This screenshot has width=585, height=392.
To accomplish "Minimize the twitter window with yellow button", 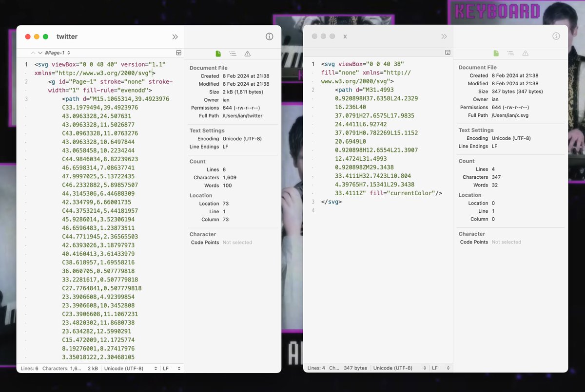I will [37, 37].
